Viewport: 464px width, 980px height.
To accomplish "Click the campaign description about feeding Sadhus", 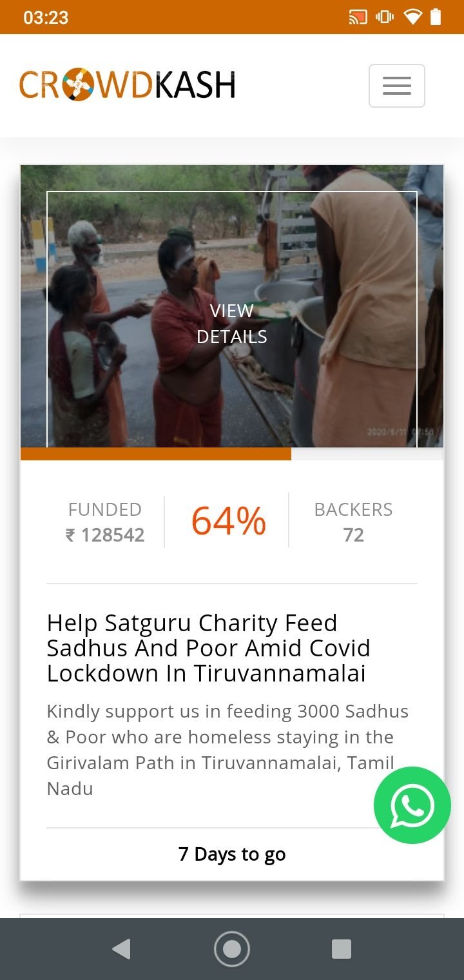I will 228,750.
